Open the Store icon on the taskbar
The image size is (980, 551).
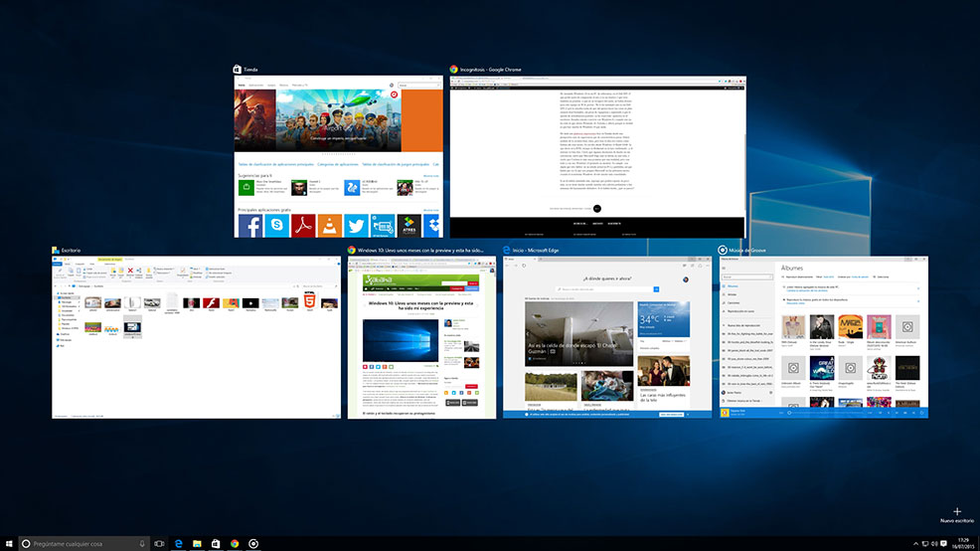(216, 543)
